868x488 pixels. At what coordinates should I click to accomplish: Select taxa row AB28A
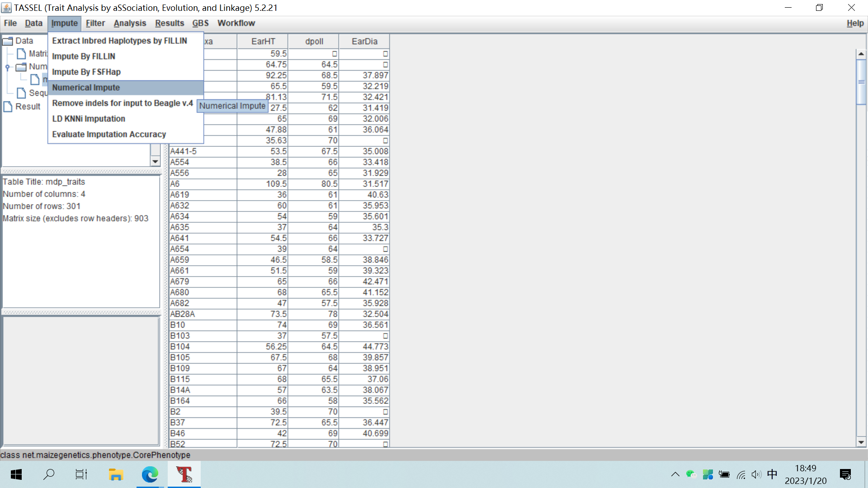[x=203, y=314]
